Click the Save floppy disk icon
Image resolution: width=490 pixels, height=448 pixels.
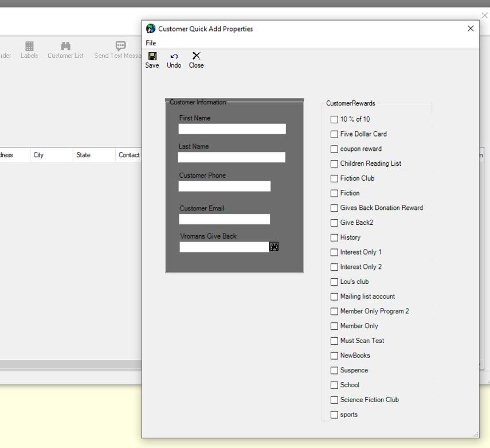coord(152,56)
